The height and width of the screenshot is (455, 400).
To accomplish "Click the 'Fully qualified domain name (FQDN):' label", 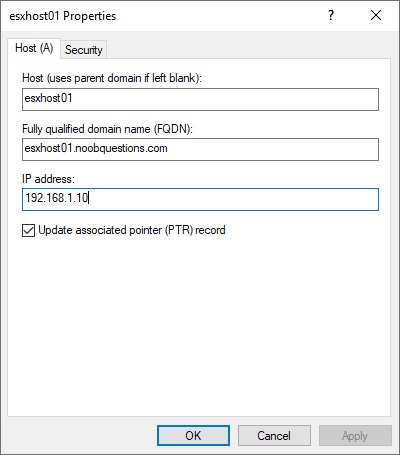I will 107,129.
